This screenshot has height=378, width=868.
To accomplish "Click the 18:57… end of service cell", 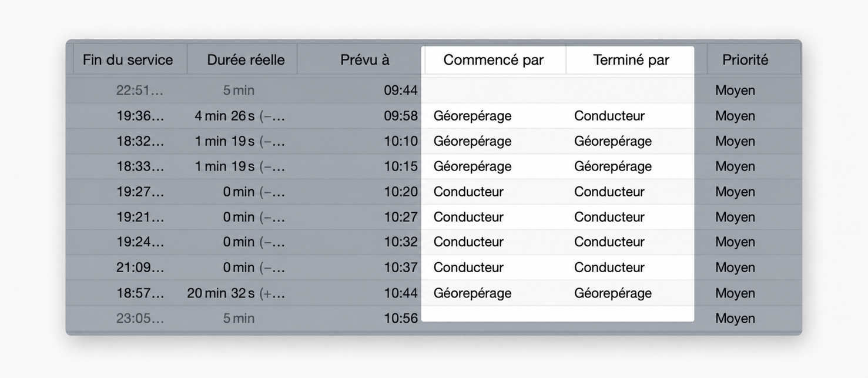I will [x=140, y=293].
